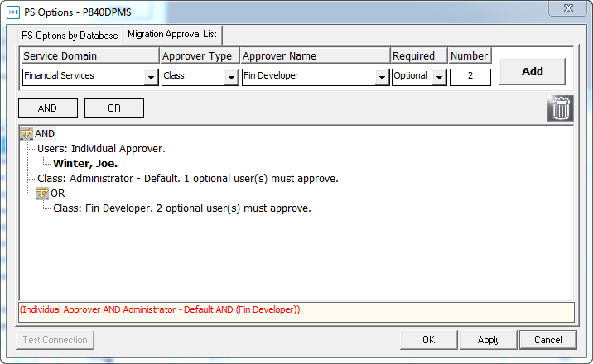This screenshot has height=364, width=593.
Task: Click the Apply button
Action: [489, 340]
